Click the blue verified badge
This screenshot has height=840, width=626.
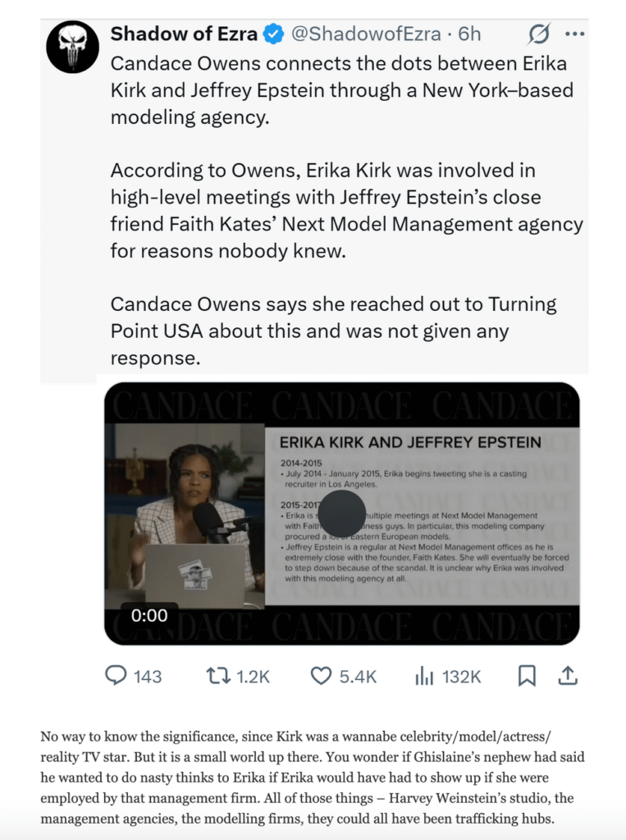273,34
